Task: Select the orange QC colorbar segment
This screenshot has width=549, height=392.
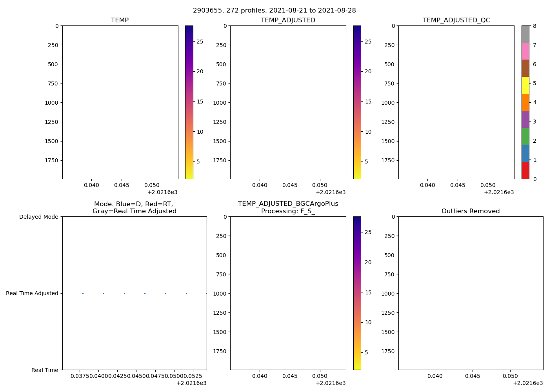Action: pyautogui.click(x=525, y=102)
